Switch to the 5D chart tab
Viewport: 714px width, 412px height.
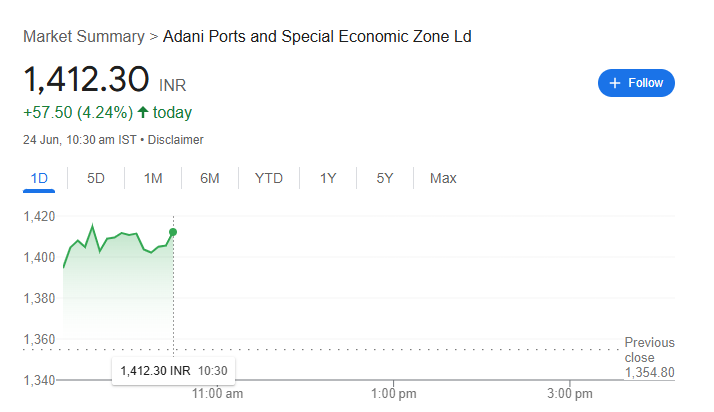coord(96,178)
